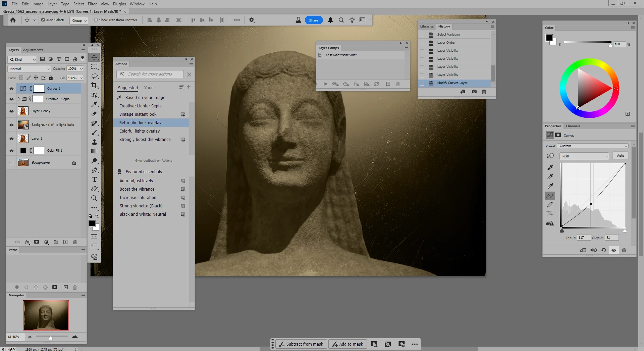
Task: Add a layer mask in Layers panel
Action: coord(37,242)
